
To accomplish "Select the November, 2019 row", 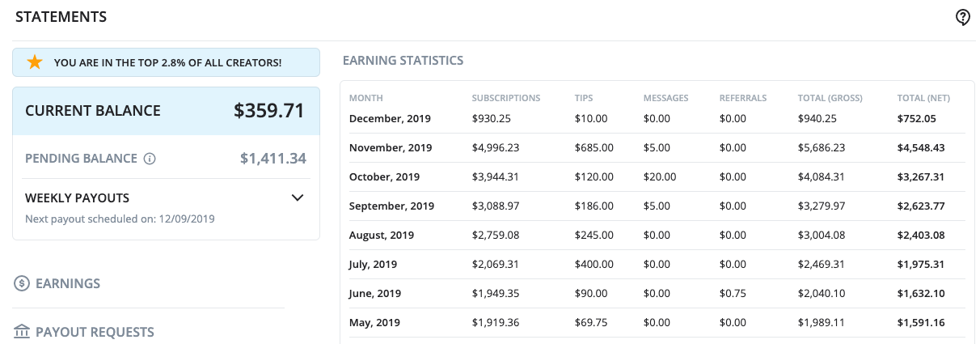I will [x=657, y=148].
